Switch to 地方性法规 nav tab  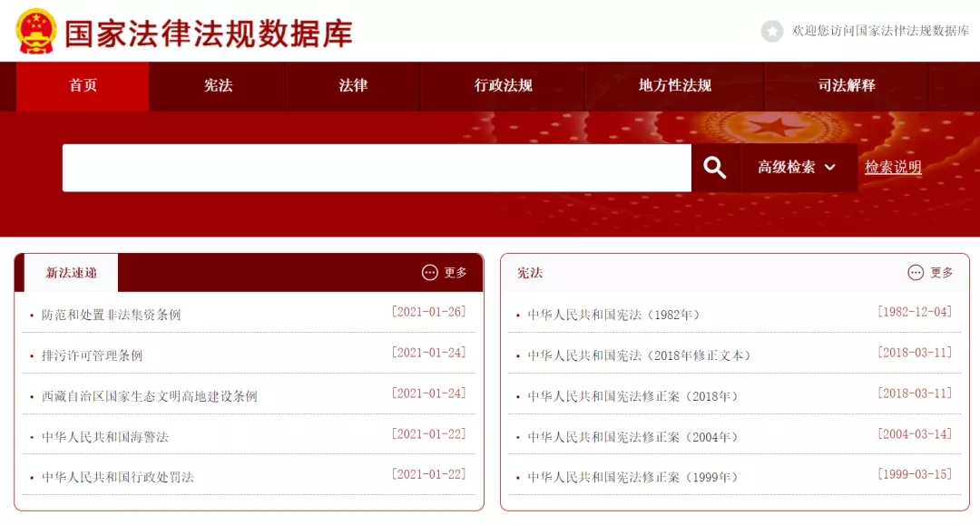click(x=675, y=85)
